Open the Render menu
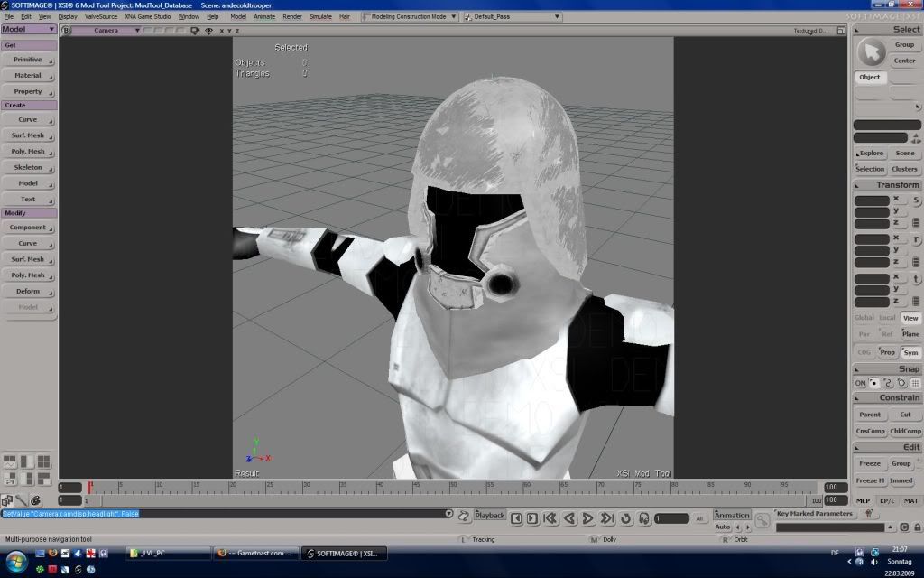 click(292, 16)
